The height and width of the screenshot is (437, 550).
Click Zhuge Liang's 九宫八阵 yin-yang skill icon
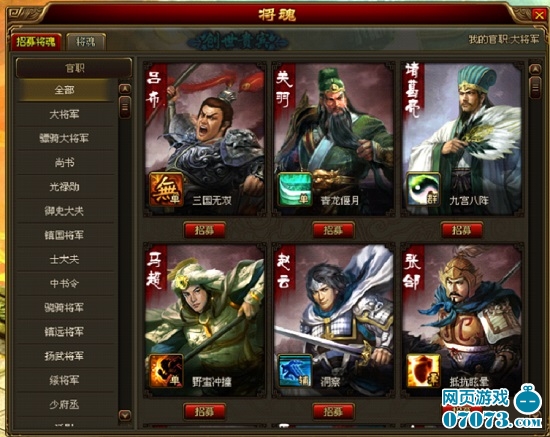coord(423,189)
